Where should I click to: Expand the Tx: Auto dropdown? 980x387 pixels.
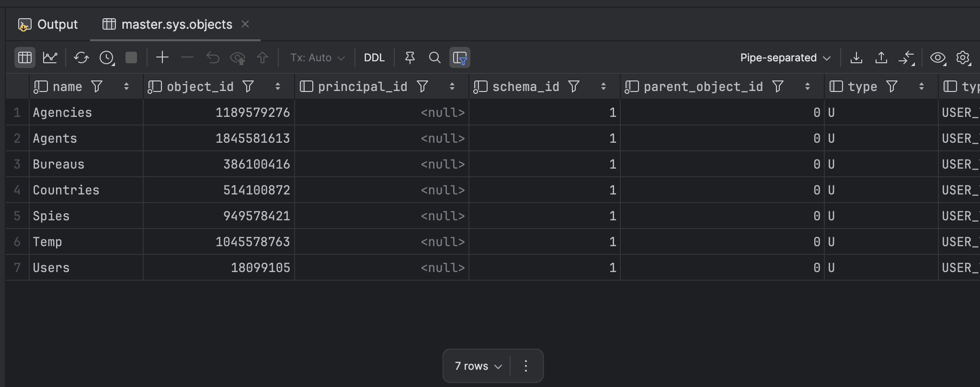317,58
